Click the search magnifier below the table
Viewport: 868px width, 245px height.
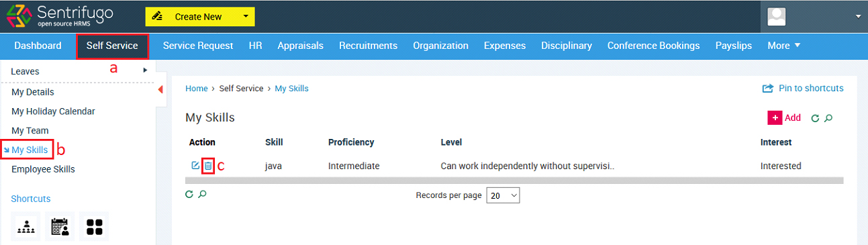coord(202,194)
